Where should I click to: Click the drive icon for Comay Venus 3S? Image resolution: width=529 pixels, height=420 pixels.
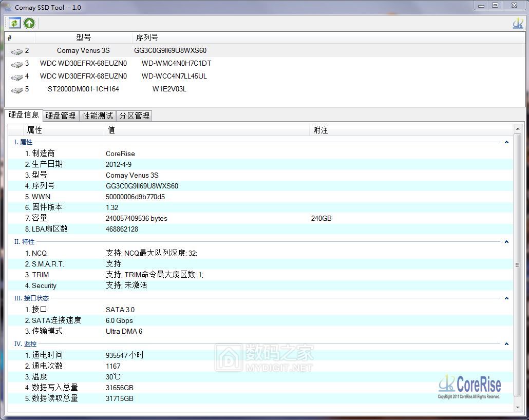17,51
